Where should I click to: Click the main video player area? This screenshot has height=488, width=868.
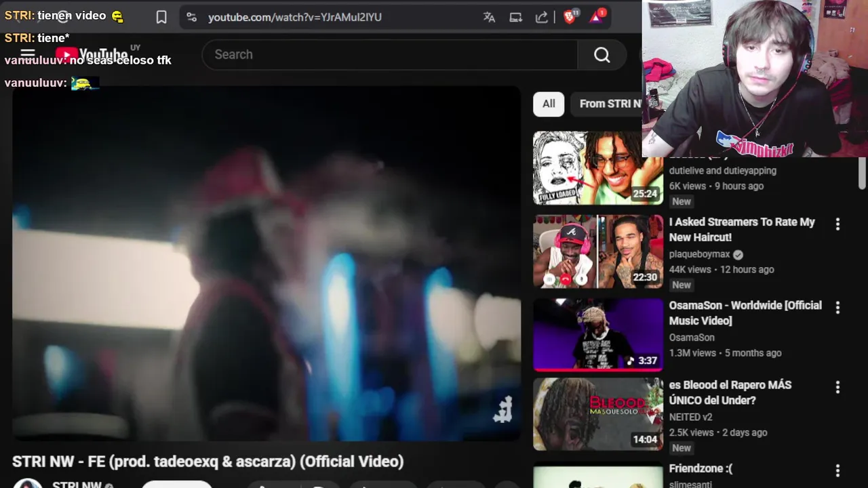coord(267,263)
